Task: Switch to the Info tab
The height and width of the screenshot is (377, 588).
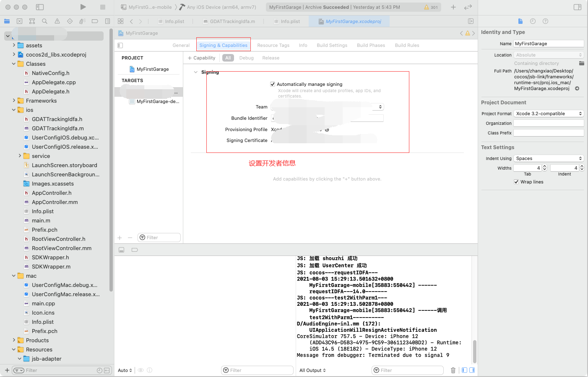Action: coord(303,45)
